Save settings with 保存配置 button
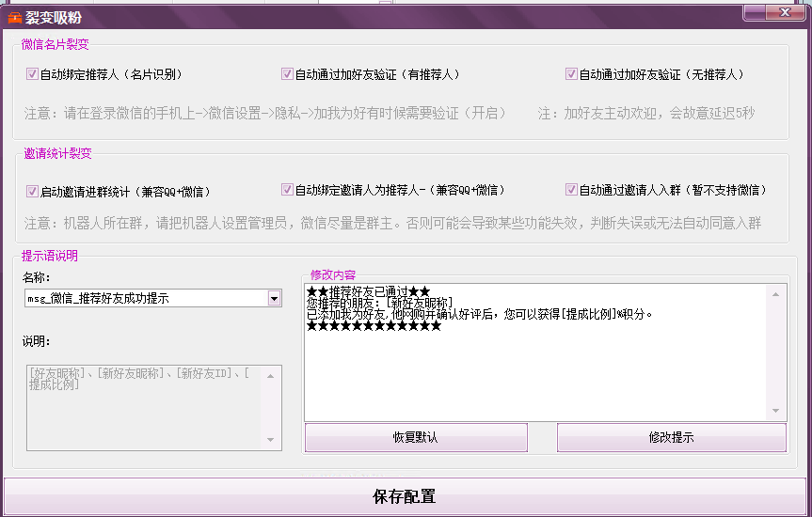The width and height of the screenshot is (812, 517). (x=405, y=496)
